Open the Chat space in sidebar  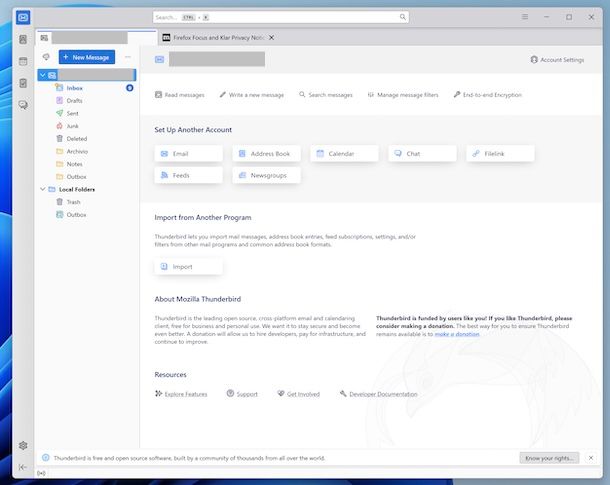click(23, 105)
